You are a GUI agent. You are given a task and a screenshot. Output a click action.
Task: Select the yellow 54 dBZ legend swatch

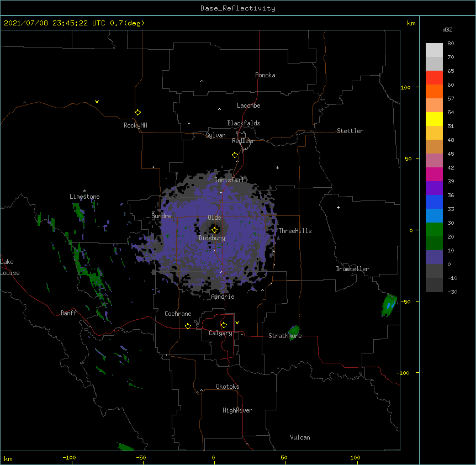pos(434,119)
